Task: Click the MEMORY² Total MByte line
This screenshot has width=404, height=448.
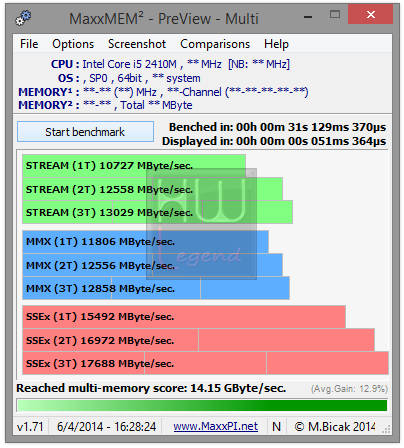Action: click(x=105, y=105)
